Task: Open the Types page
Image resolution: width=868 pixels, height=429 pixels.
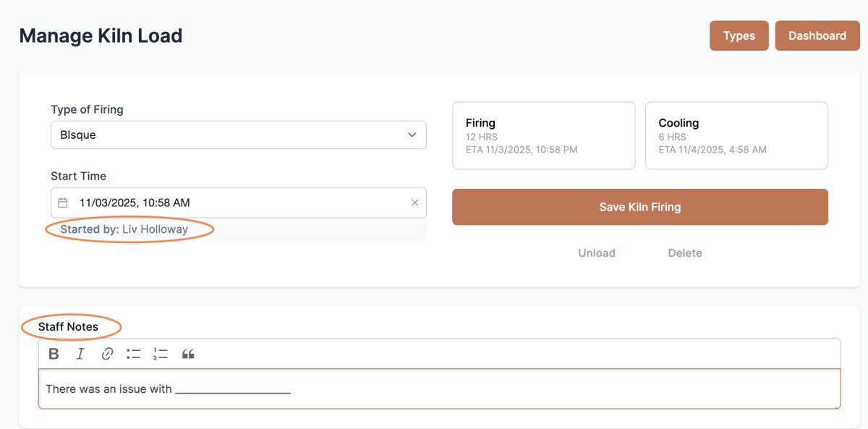Action: tap(739, 35)
